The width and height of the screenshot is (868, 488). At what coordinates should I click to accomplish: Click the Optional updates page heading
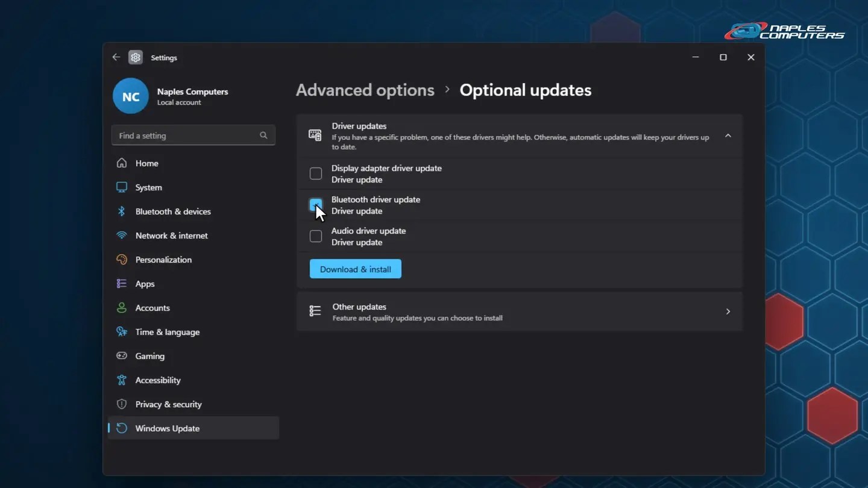tap(526, 90)
